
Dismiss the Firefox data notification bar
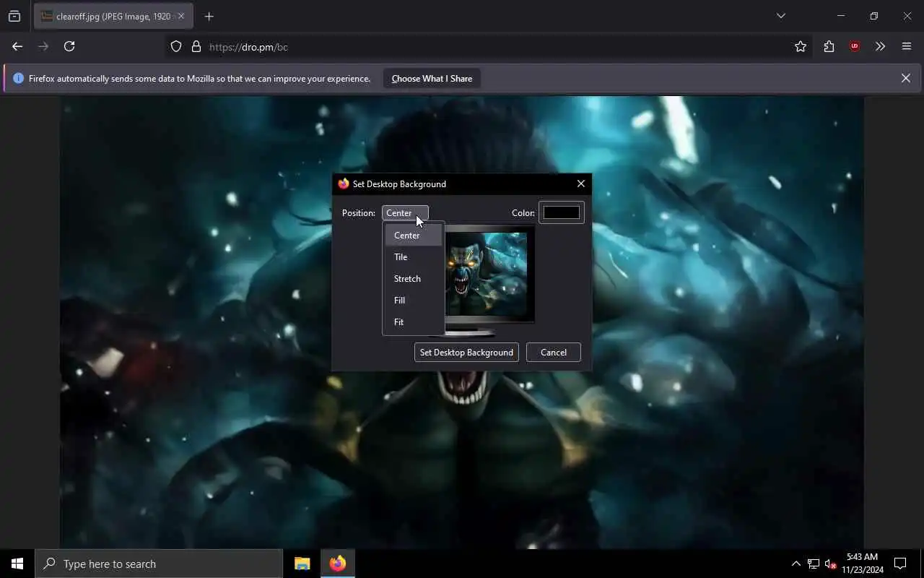[x=905, y=78]
